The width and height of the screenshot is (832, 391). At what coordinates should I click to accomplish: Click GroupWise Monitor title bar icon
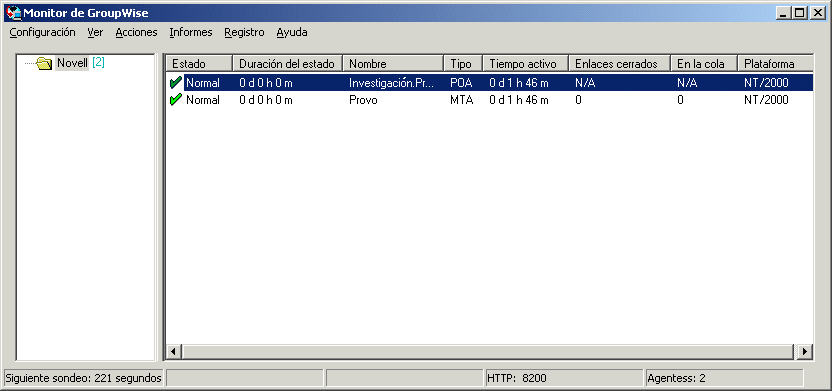[13, 13]
